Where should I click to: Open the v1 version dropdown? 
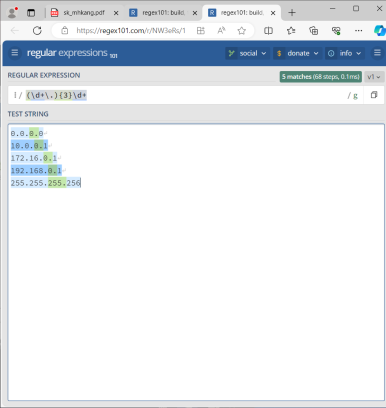pyautogui.click(x=374, y=77)
